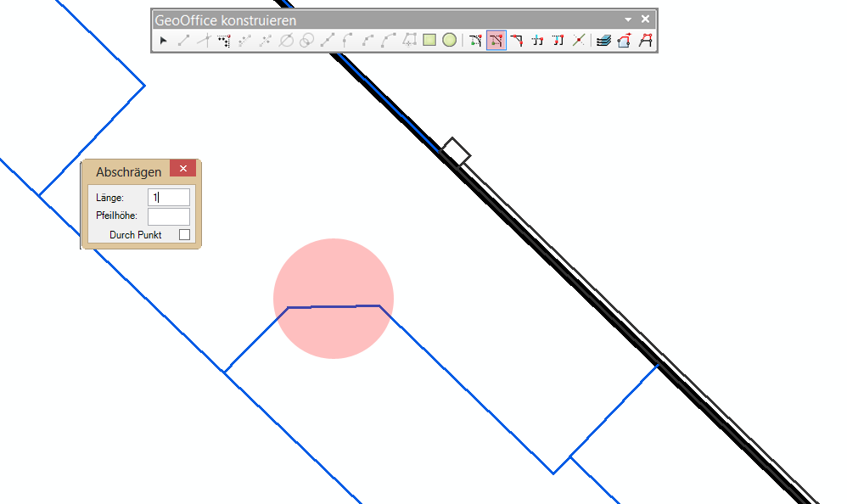The width and height of the screenshot is (847, 504).
Task: Click the red corner tool right of chamfer
Action: pyautogui.click(x=517, y=40)
